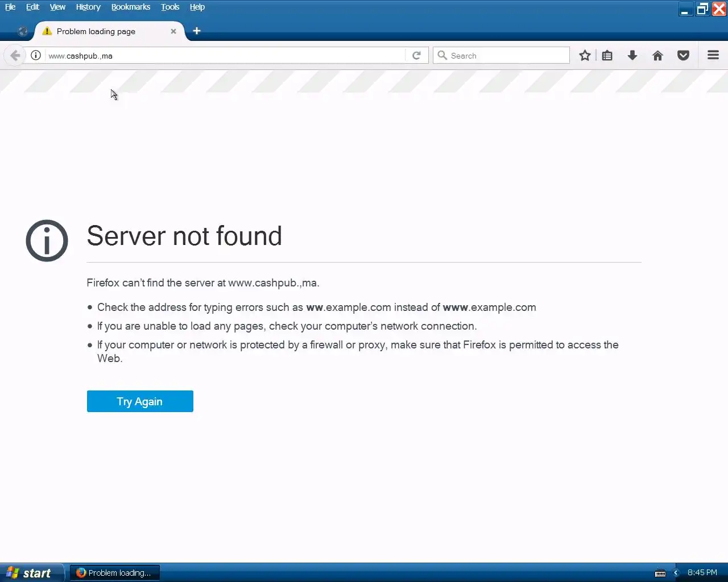Expand hidden tray icons arrow

tap(676, 573)
